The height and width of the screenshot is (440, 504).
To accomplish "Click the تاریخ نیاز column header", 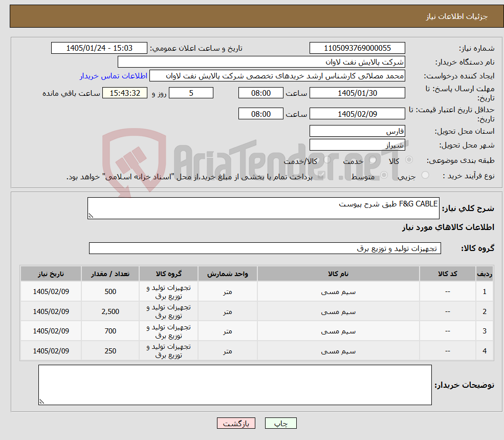I will tap(51, 274).
